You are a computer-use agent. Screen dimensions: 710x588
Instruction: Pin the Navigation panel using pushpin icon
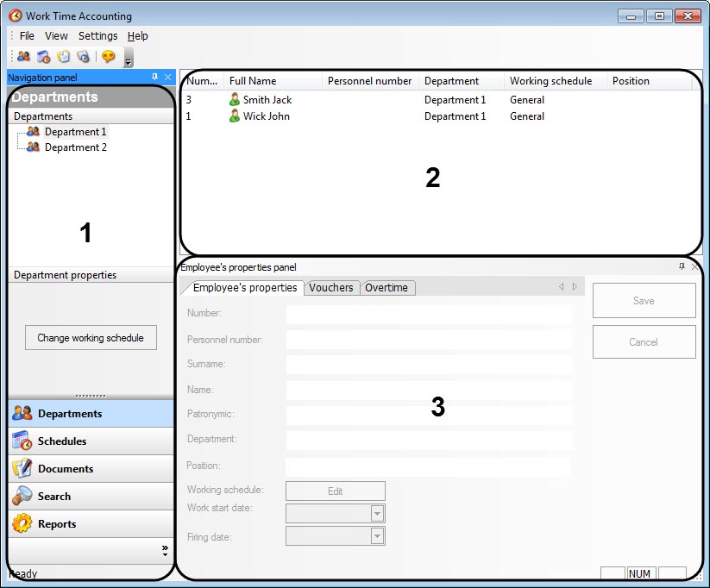click(x=154, y=77)
